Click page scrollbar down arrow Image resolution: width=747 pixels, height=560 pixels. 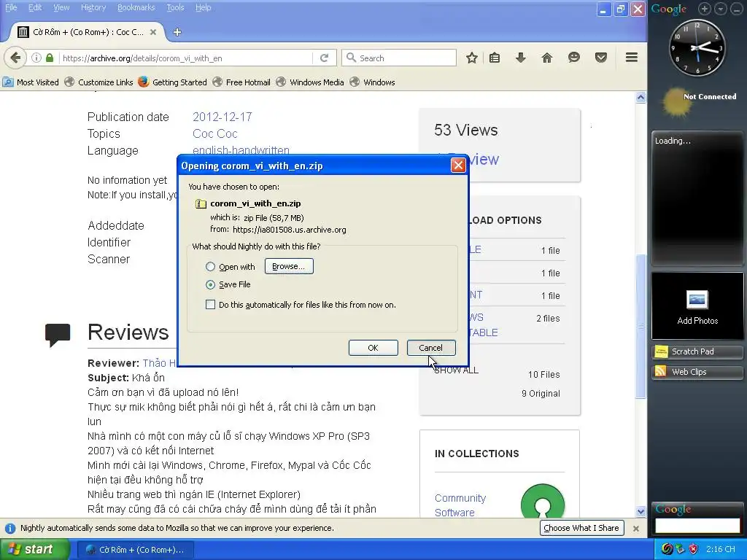coord(640,511)
